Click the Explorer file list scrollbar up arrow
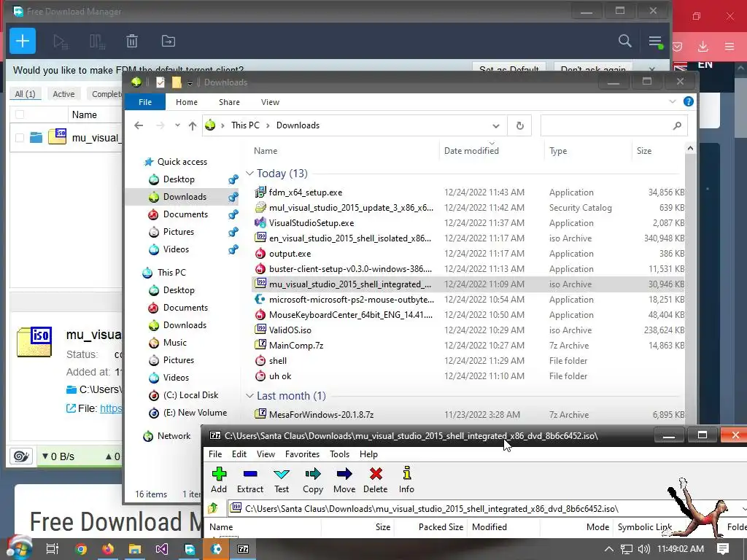The width and height of the screenshot is (747, 560). point(690,149)
